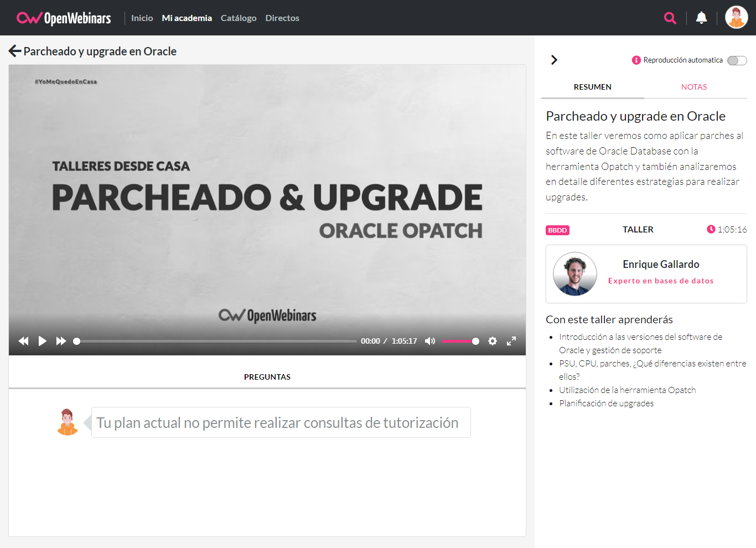
Task: Rewind the video with the backward icon
Action: click(x=23, y=341)
